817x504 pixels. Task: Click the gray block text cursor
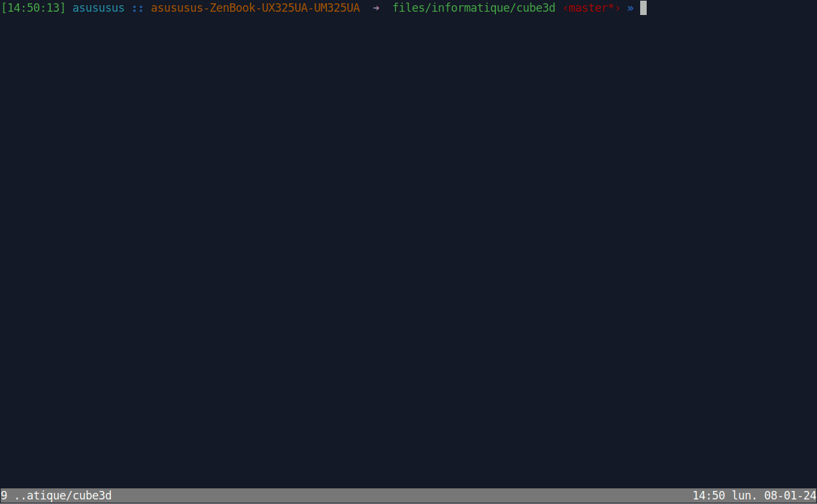643,8
